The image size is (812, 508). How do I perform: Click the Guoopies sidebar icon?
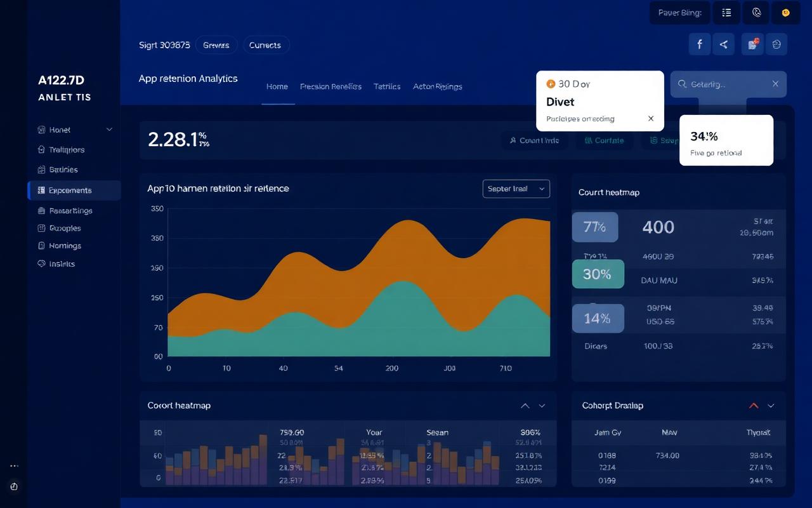[42, 228]
